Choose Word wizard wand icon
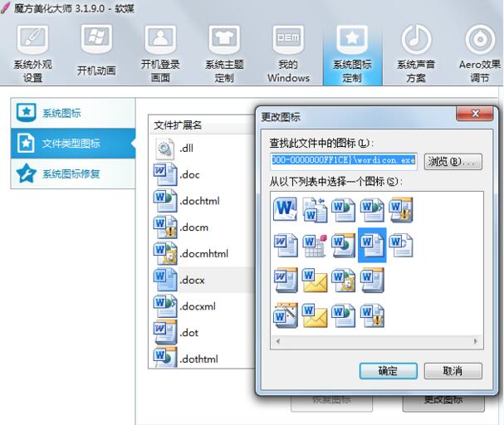504x425 pixels. (x=285, y=315)
